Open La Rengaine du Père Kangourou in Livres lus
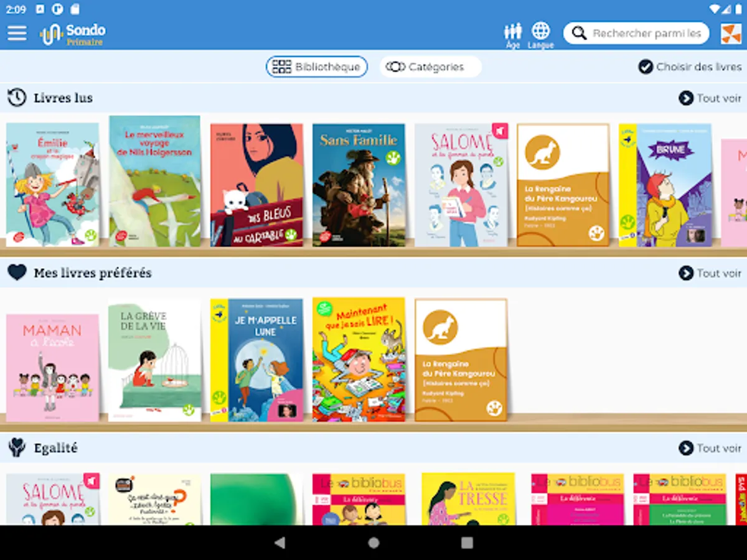Screen dimensions: 747x560 point(563,185)
